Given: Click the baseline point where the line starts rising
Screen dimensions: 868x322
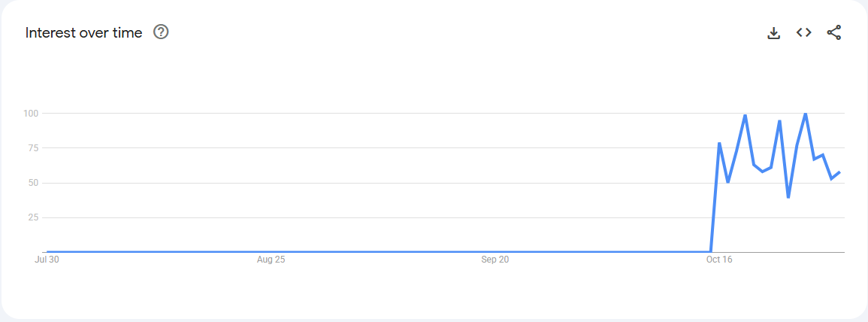Looking at the screenshot, I should coord(710,251).
